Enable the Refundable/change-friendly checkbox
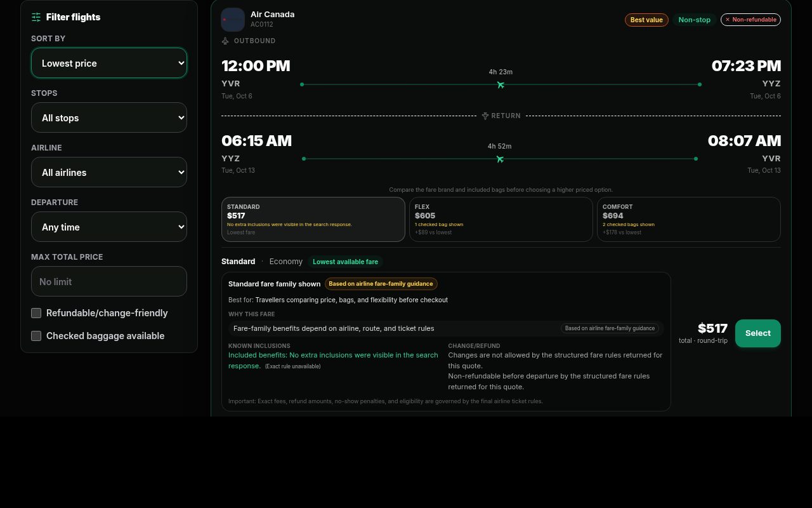Image resolution: width=812 pixels, height=508 pixels. point(36,313)
